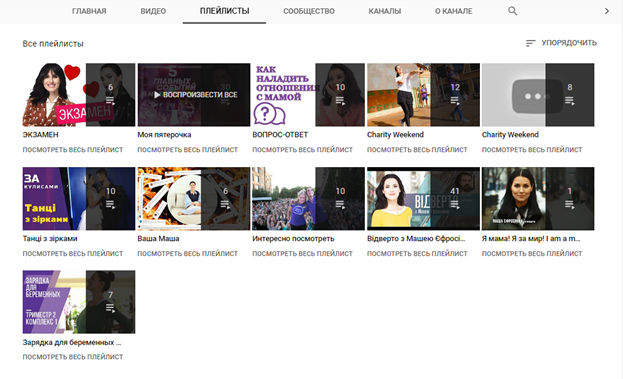The height and width of the screenshot is (379, 623).
Task: Click the ВОПРОС-ОТВЕТ playlist title
Action: pyautogui.click(x=280, y=135)
